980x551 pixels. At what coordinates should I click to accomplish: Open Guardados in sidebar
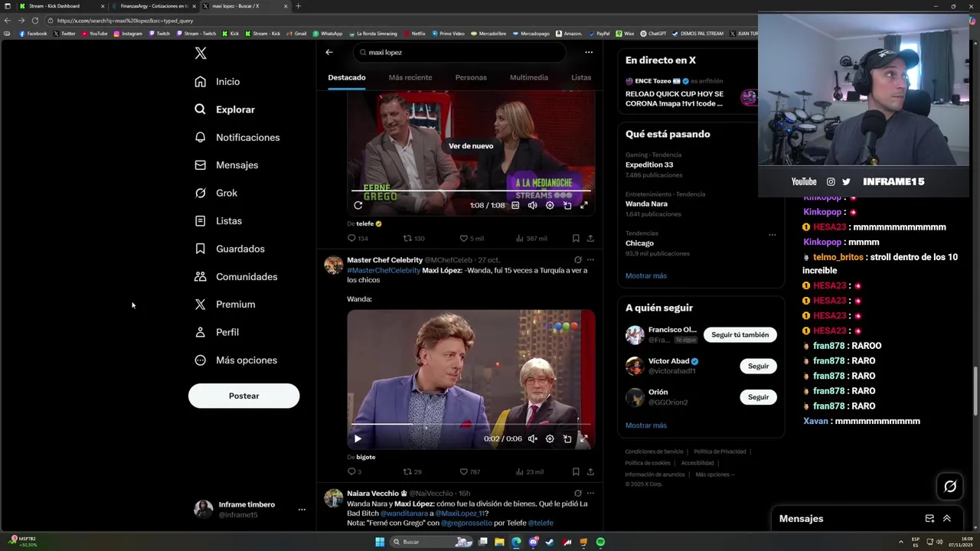230,249
